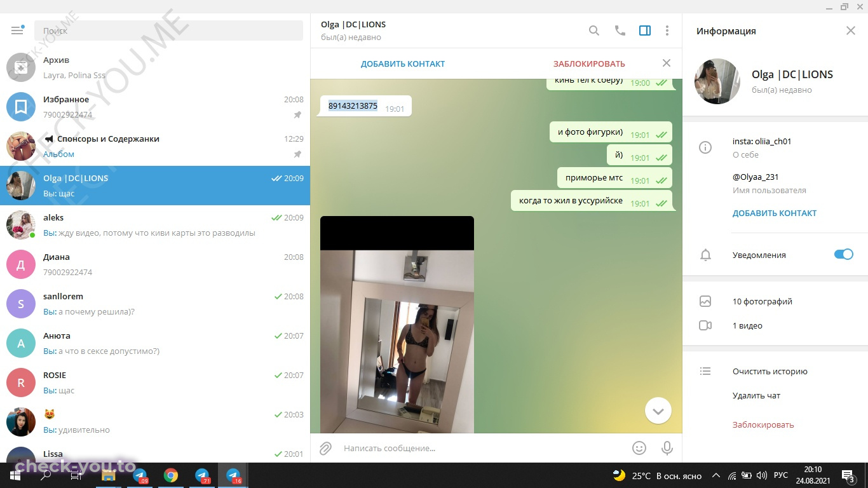Click the red ЗАБЛОКИРОВАТЬ button in the top bar
The height and width of the screenshot is (488, 868).
click(589, 64)
